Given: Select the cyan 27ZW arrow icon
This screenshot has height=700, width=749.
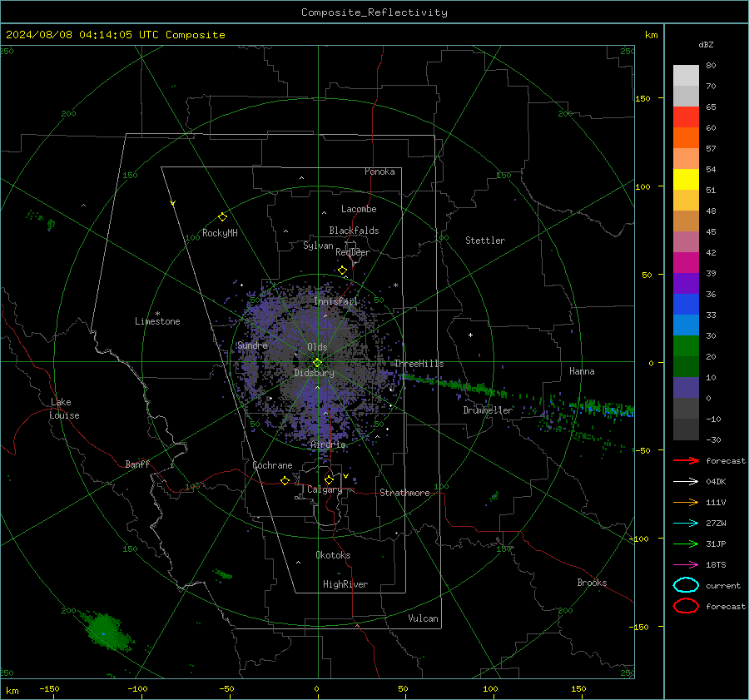Looking at the screenshot, I should point(686,524).
